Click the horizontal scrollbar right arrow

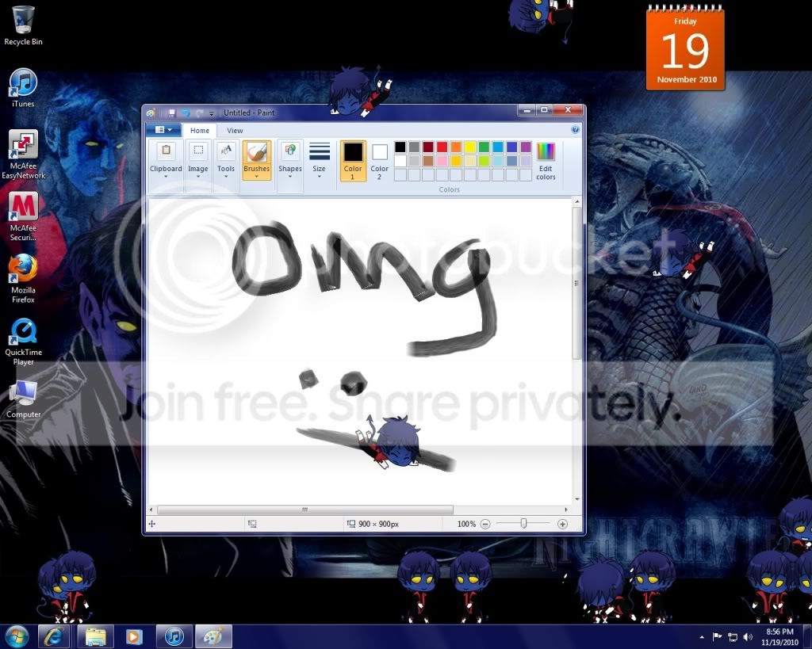[566, 510]
